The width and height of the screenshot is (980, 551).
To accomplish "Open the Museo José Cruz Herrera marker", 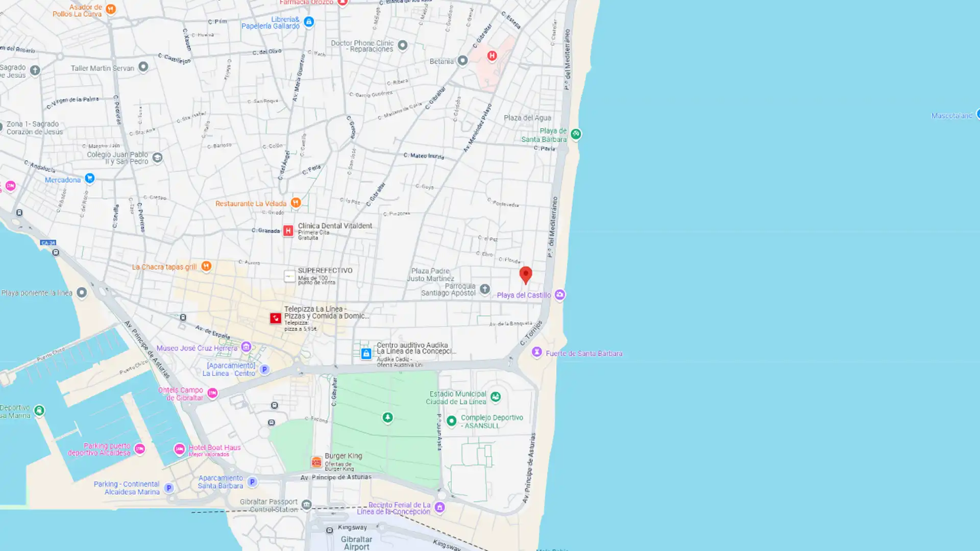I will click(x=246, y=347).
